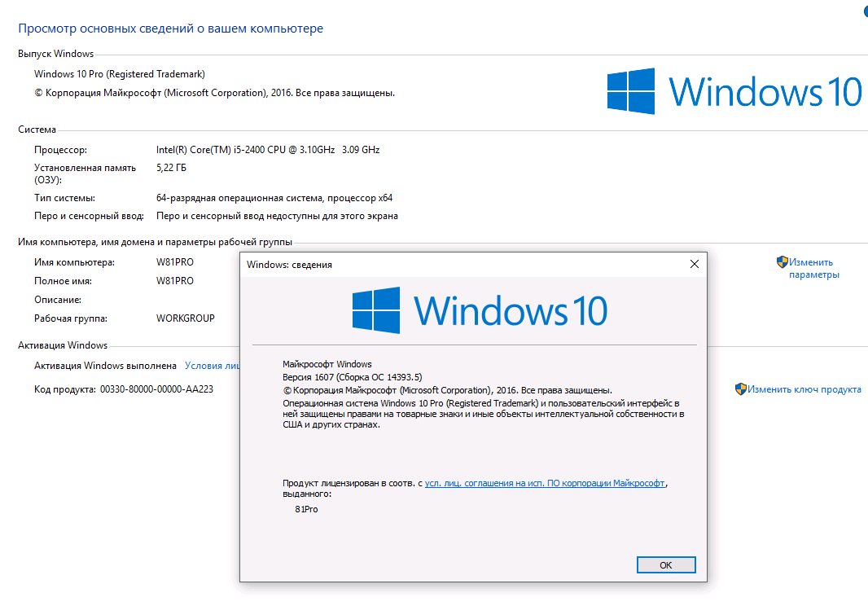The width and height of the screenshot is (868, 606).
Task: Click the shield icon beside Изменить ключ продукта
Action: 741,389
